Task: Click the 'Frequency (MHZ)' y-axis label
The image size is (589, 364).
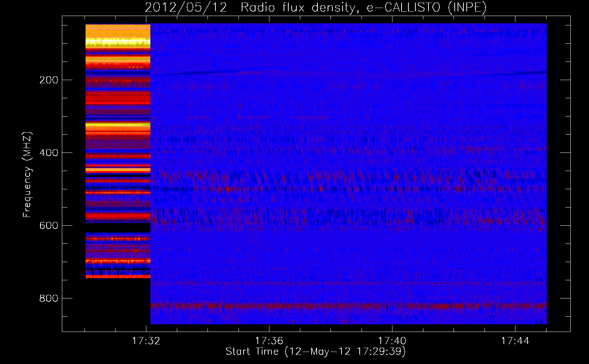Action: (27, 175)
